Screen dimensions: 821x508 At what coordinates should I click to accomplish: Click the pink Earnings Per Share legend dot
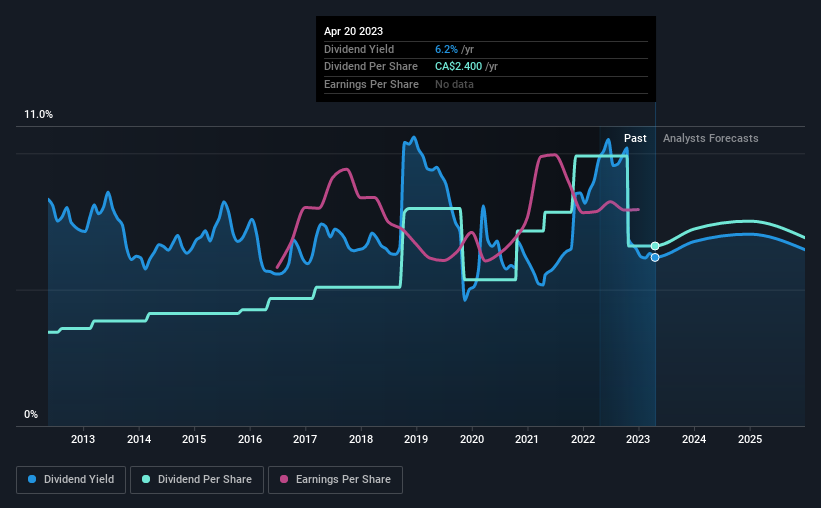click(x=284, y=479)
